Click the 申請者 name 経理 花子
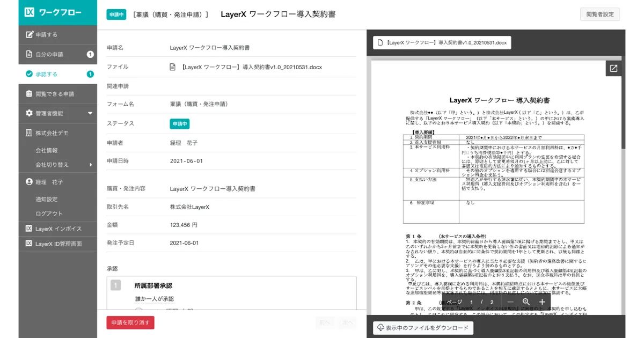The height and width of the screenshot is (338, 644). click(x=184, y=143)
